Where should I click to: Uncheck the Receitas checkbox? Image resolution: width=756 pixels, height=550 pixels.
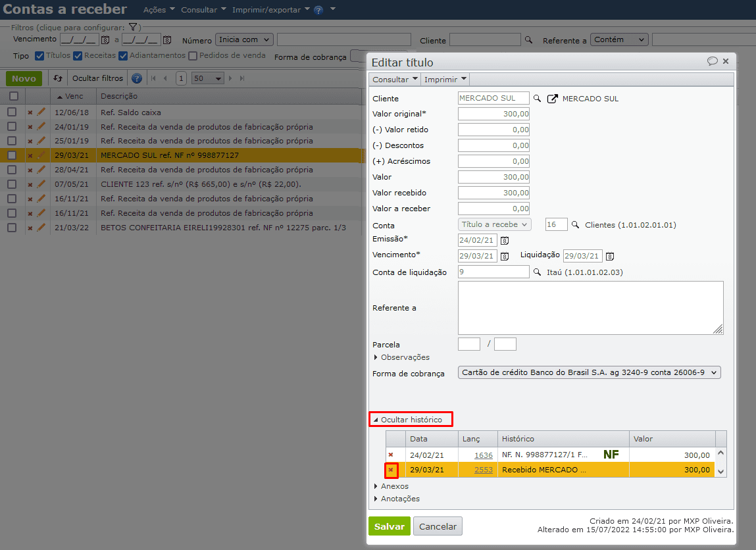[x=78, y=56]
